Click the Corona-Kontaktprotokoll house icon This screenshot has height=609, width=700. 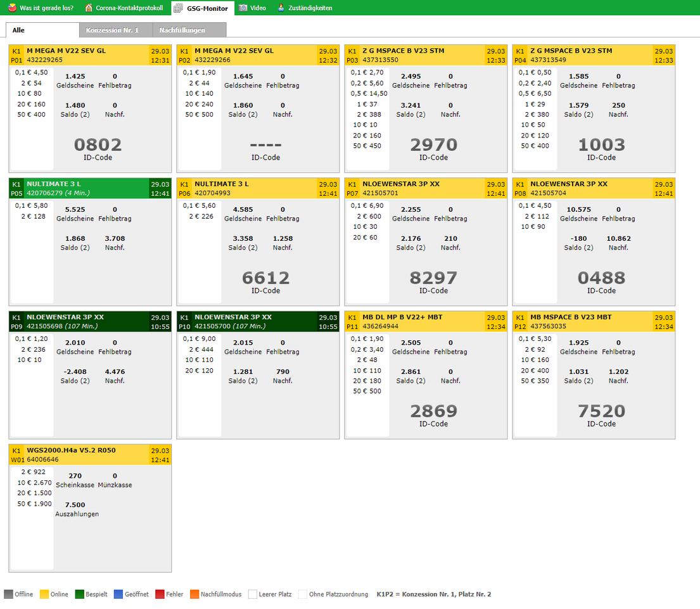89,8
